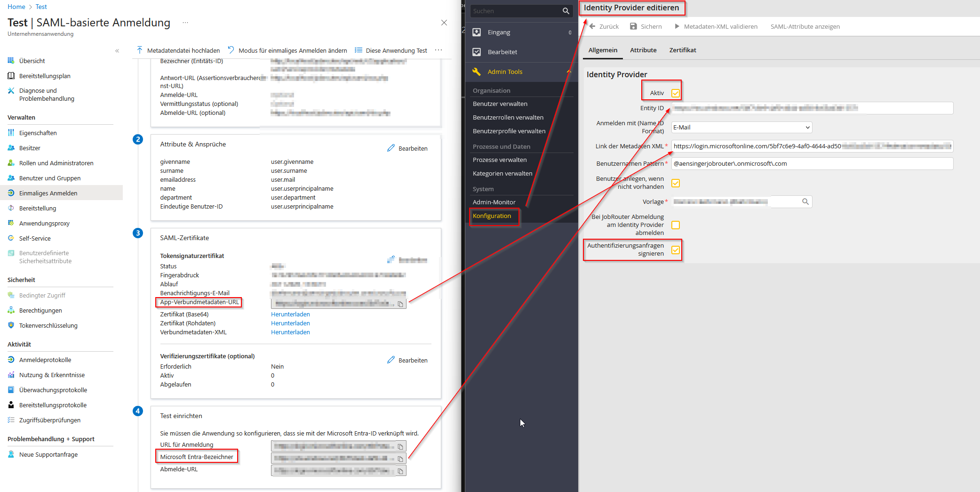
Task: Open Anwendungsproxy sidebar icon
Action: (x=11, y=223)
